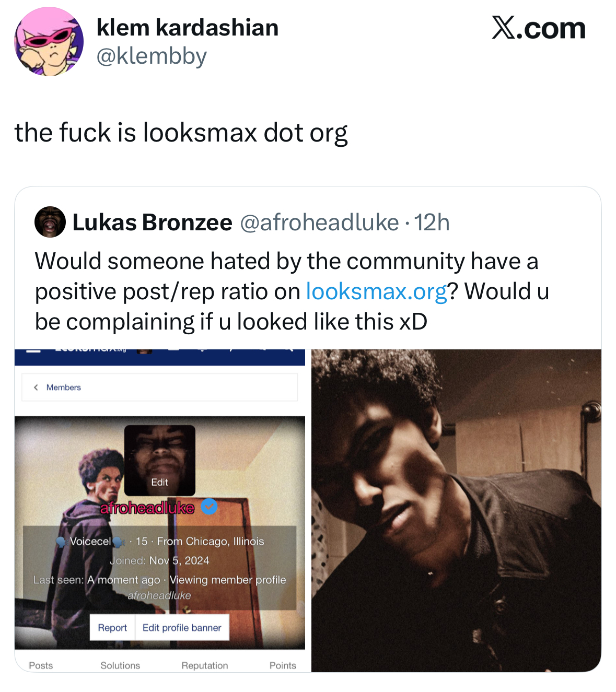Viewport: 616px width, 692px height.
Task: Click the klem kardashian display name
Action: (x=188, y=28)
